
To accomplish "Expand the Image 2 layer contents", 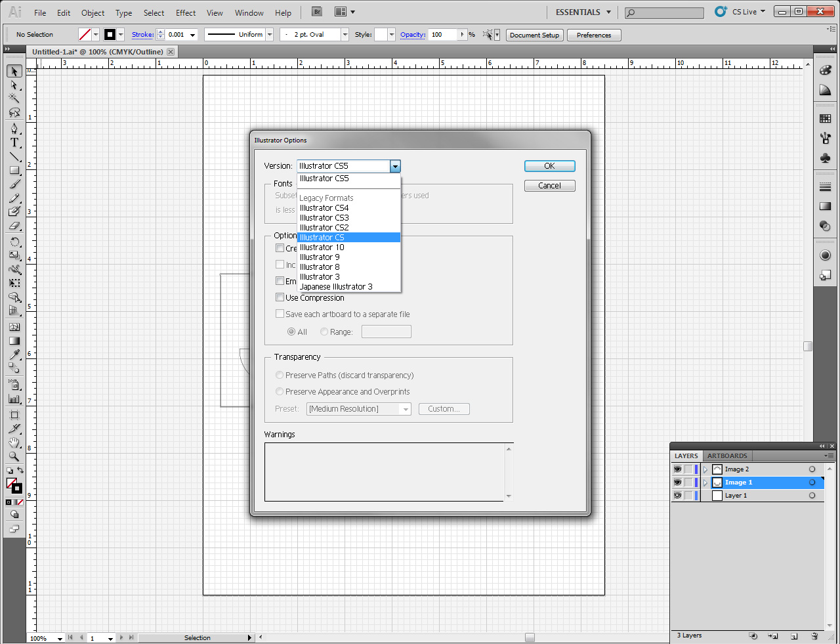I will click(705, 469).
